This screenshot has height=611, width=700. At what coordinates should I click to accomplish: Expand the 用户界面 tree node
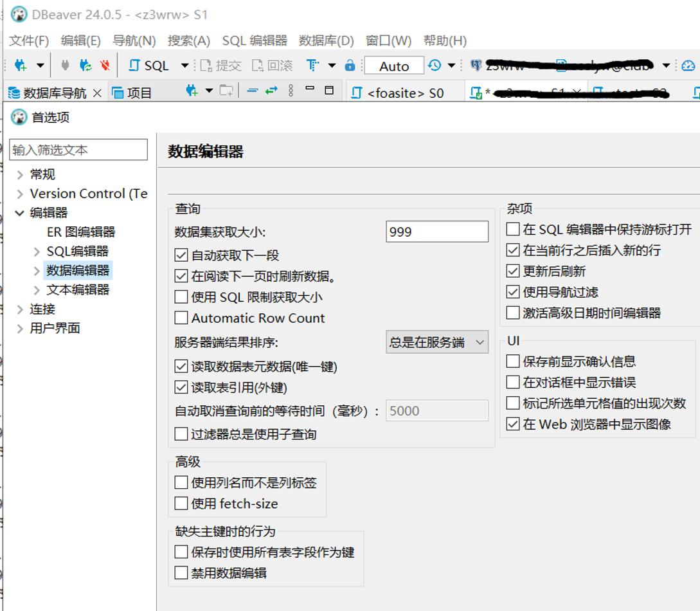click(x=20, y=329)
